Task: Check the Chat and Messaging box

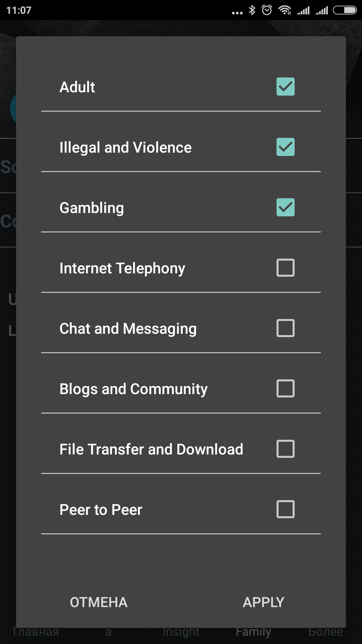Action: (285, 328)
